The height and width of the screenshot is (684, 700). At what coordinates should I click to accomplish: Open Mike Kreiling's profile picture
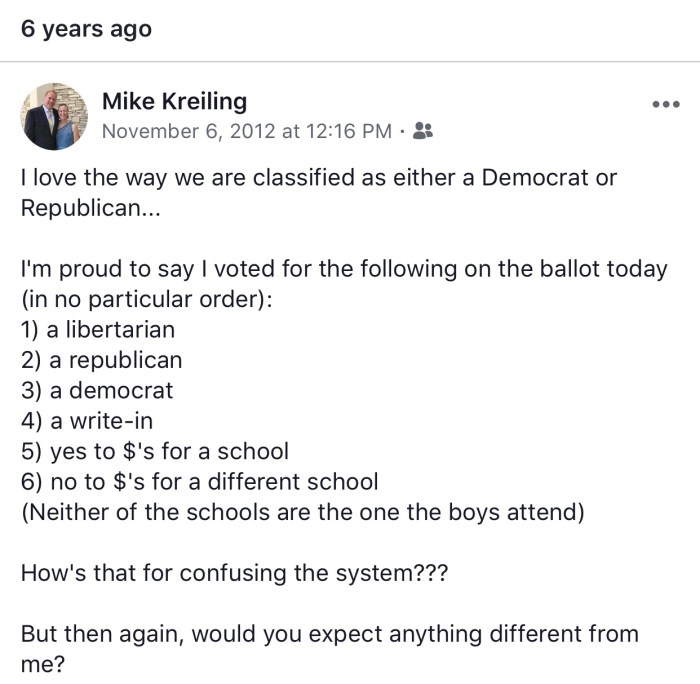coord(55,116)
